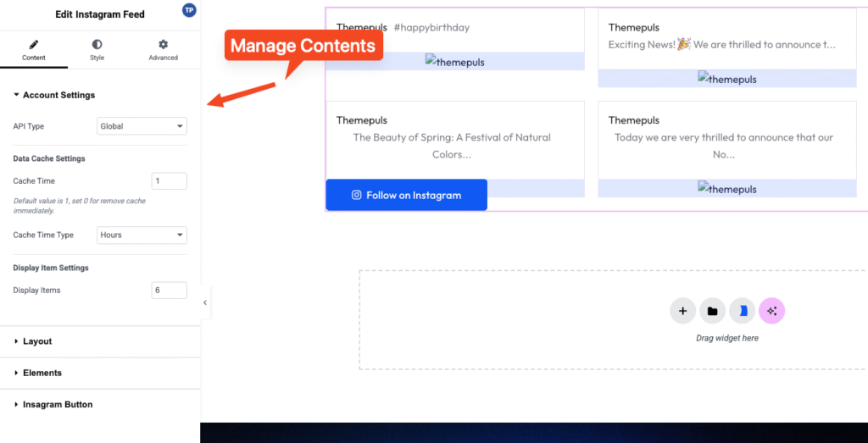Click the half-circle Style icon
This screenshot has width=868, height=443.
pyautogui.click(x=97, y=44)
